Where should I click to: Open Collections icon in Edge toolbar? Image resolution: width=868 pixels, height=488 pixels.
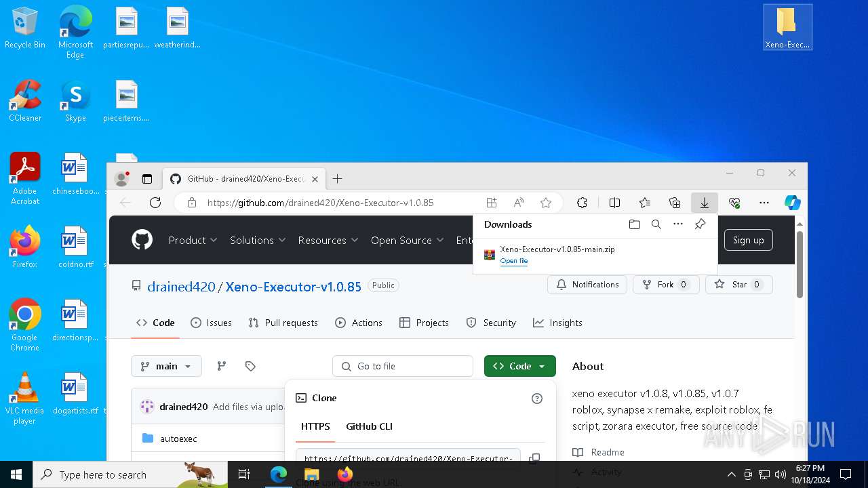click(x=675, y=203)
